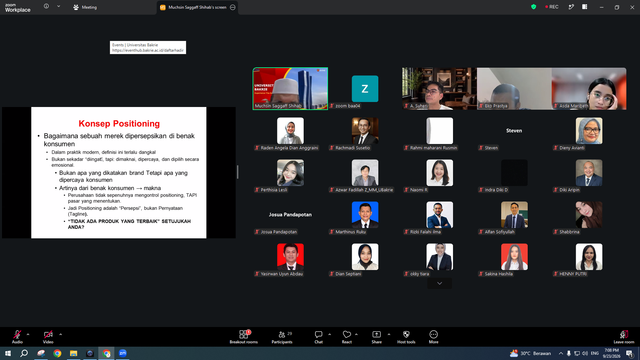Click the ENG language indicator

(x=595, y=353)
